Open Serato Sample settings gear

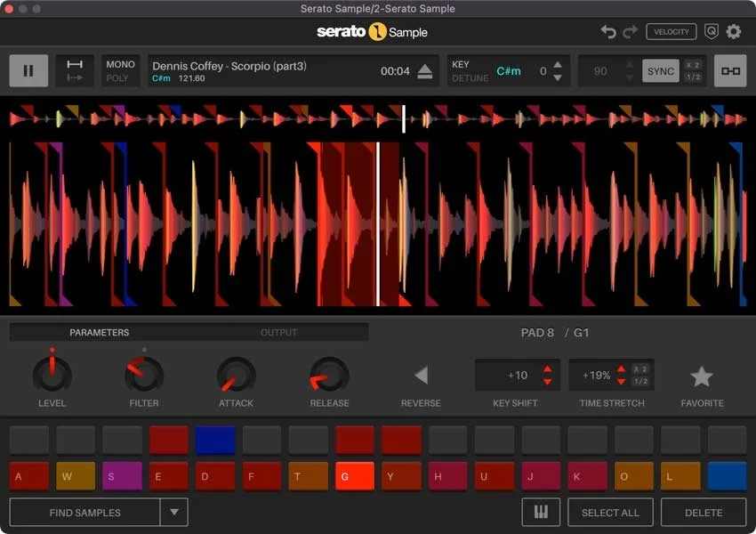coord(735,31)
